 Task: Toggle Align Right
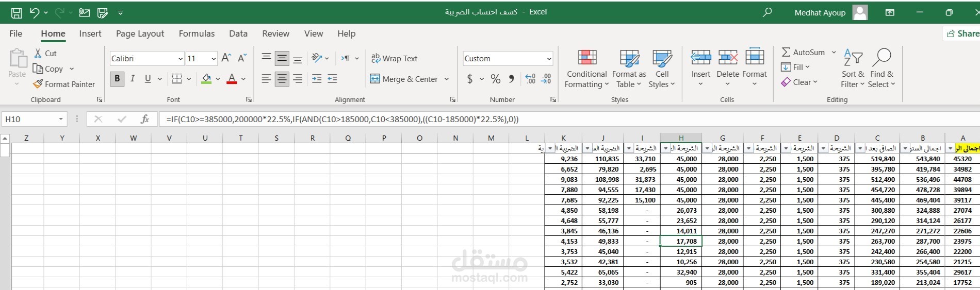298,79
